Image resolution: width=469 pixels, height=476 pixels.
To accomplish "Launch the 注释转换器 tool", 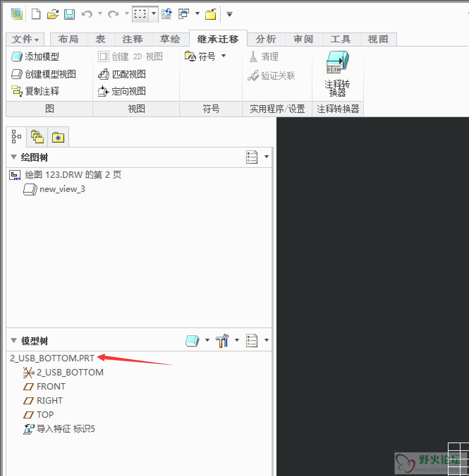I will 337,73.
